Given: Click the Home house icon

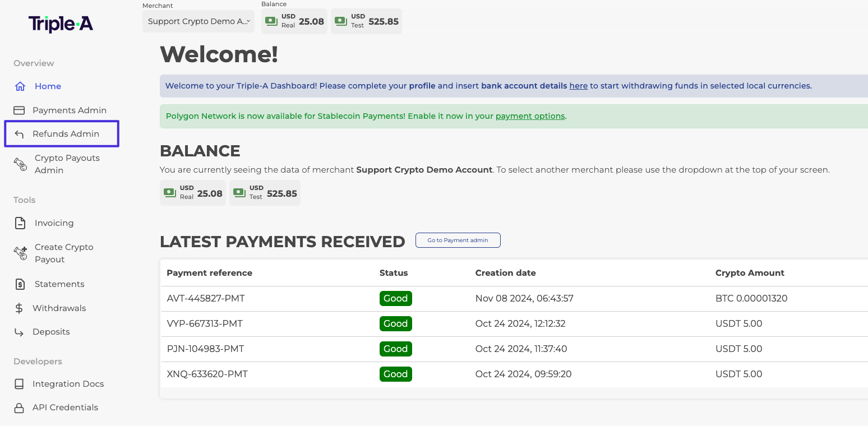Looking at the screenshot, I should click(20, 86).
